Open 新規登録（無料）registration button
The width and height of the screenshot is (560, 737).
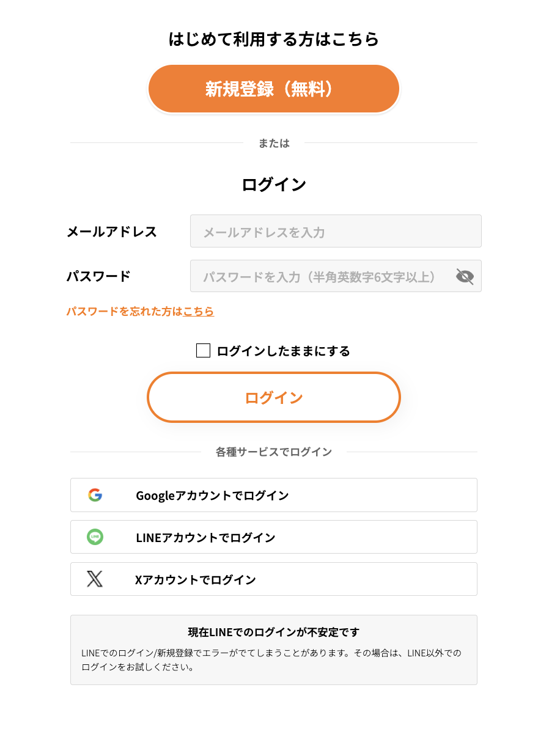pyautogui.click(x=274, y=89)
